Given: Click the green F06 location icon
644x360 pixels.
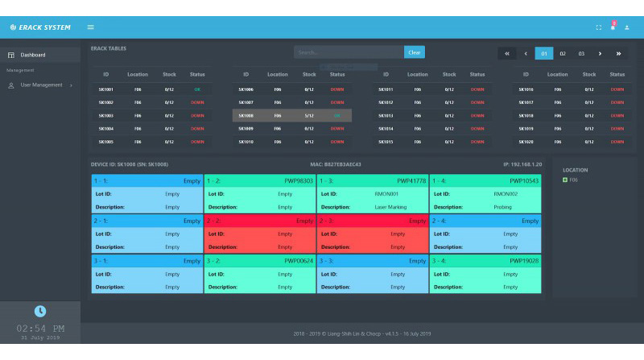Looking at the screenshot, I should point(565,180).
